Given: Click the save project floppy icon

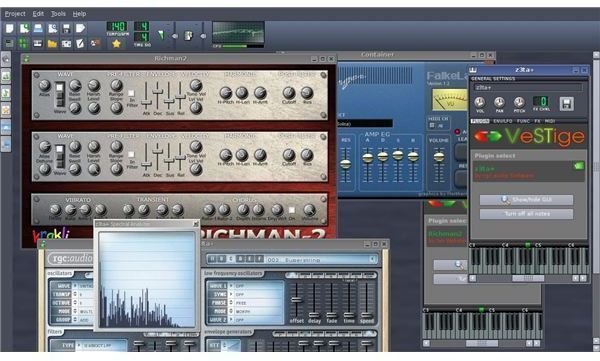Looking at the screenshot, I should click(66, 28).
